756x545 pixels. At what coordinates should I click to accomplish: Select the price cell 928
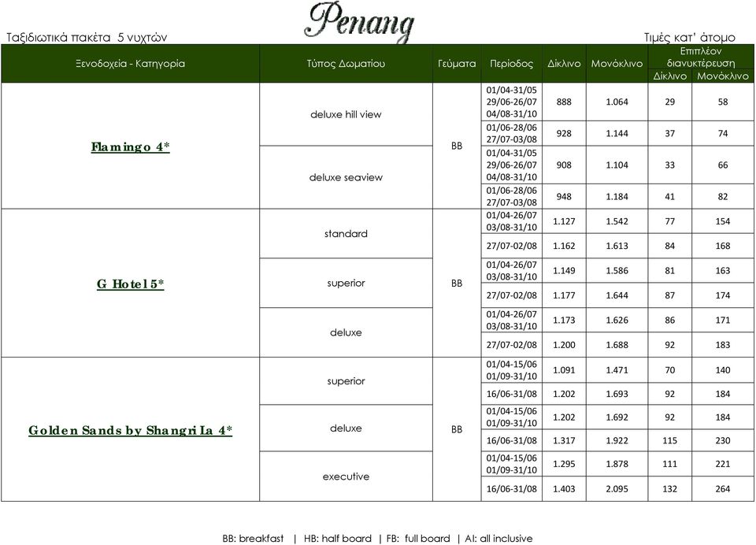(x=564, y=133)
